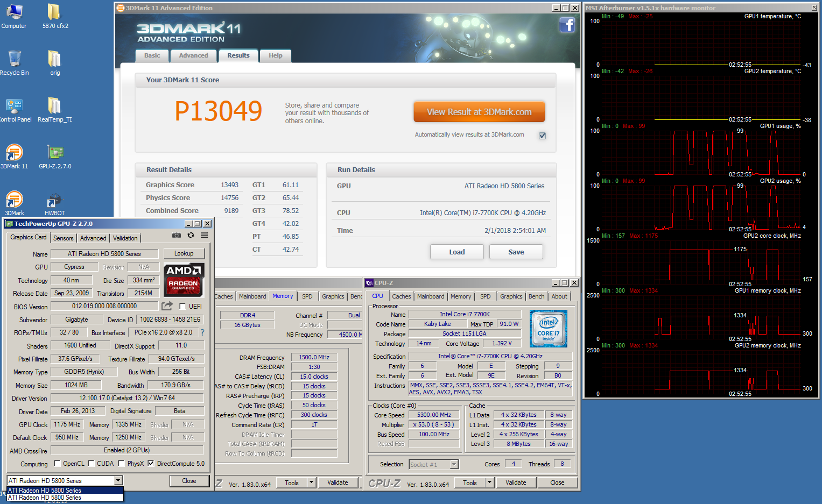The height and width of the screenshot is (504, 822).
Task: Open Tools dropdown arrow in back CPU-Z window
Action: coord(311,482)
